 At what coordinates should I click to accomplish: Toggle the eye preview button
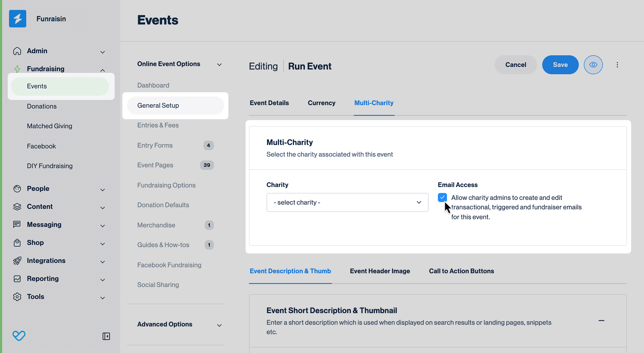593,65
